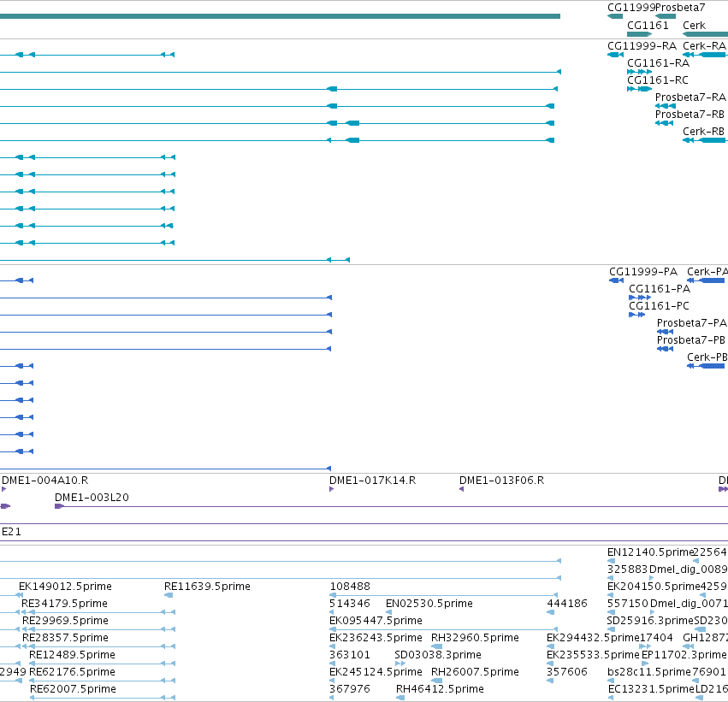Click the 514346 feature label
Screen dimensions: 728x702
tap(350, 604)
